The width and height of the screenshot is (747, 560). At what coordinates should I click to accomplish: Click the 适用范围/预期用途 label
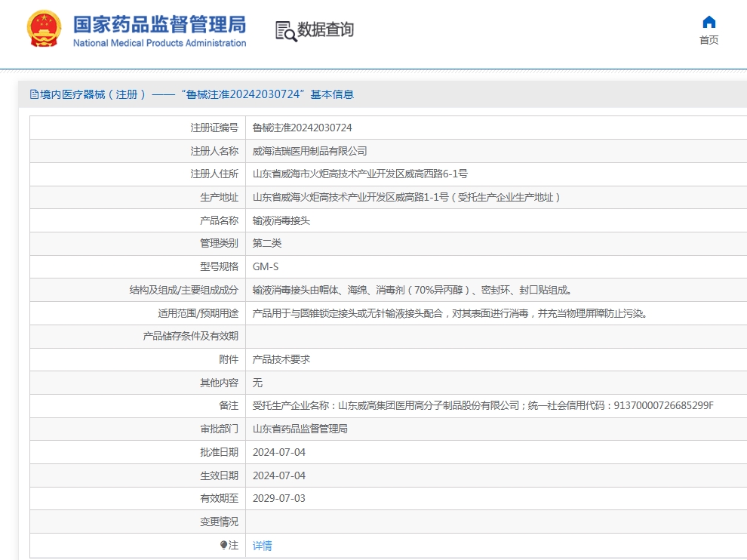[x=198, y=313]
